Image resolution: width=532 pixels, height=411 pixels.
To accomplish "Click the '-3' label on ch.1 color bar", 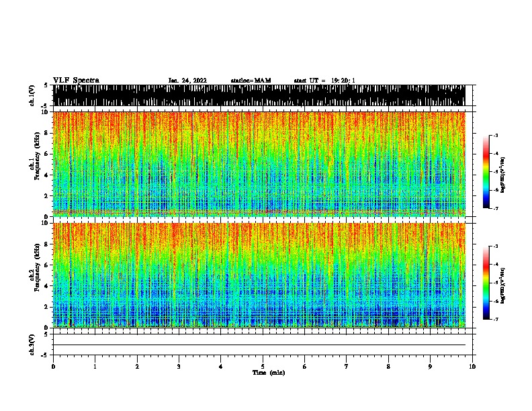I will point(496,135).
